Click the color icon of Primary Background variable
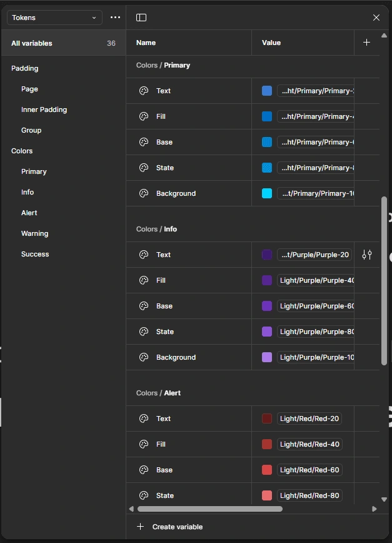Screen dimensions: 392x543 pyautogui.click(x=144, y=193)
